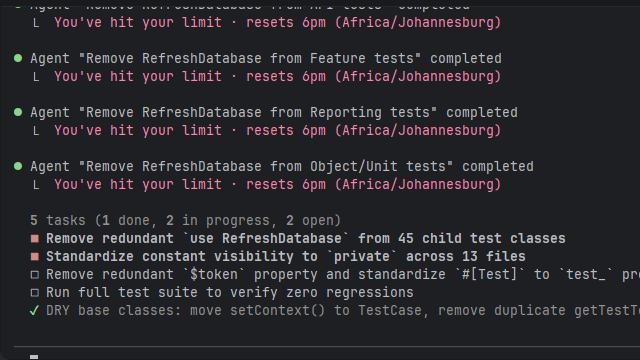Select 'Agent "Remove RefreshDatabase from Feature tests" completed' line
This screenshot has height=360, width=640.
click(x=266, y=58)
